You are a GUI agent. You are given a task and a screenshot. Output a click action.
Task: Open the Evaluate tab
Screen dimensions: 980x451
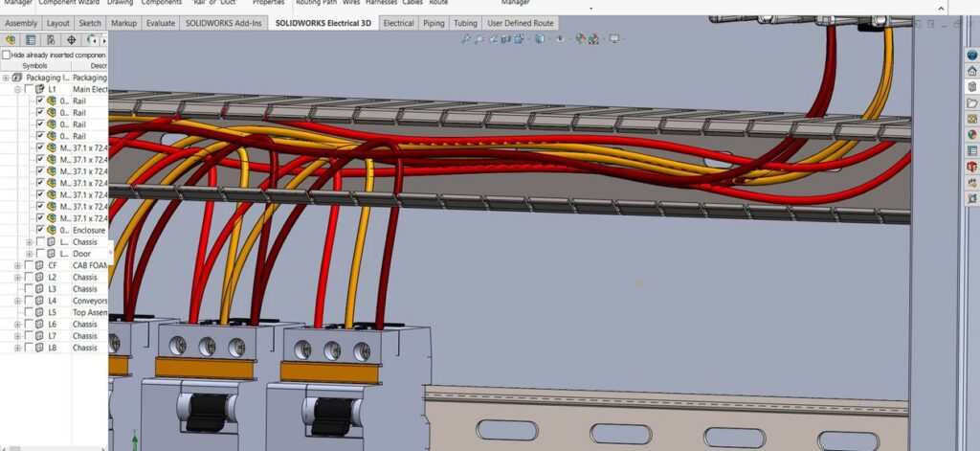(x=161, y=23)
